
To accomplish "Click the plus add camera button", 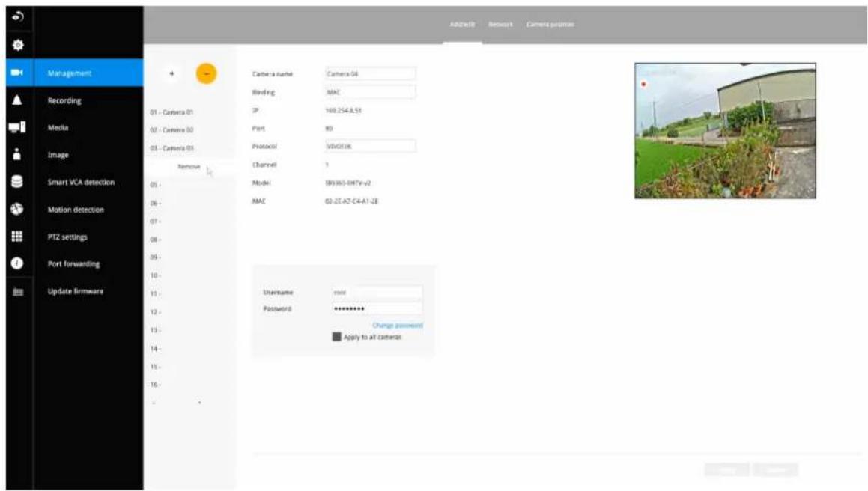I will [x=172, y=73].
